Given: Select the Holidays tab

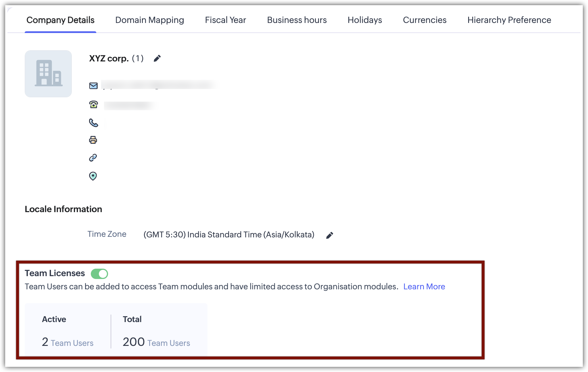Looking at the screenshot, I should pos(365,20).
